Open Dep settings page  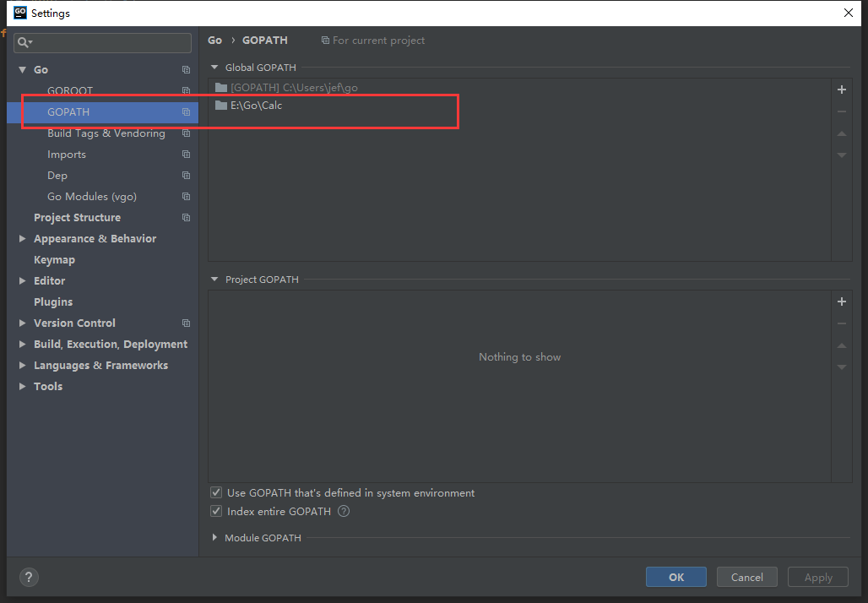pos(57,175)
